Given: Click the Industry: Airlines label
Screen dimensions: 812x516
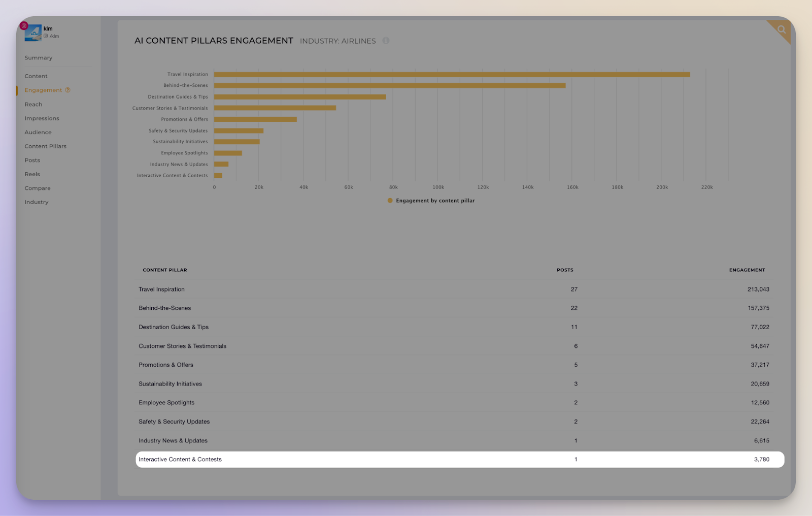Looking at the screenshot, I should (x=338, y=41).
